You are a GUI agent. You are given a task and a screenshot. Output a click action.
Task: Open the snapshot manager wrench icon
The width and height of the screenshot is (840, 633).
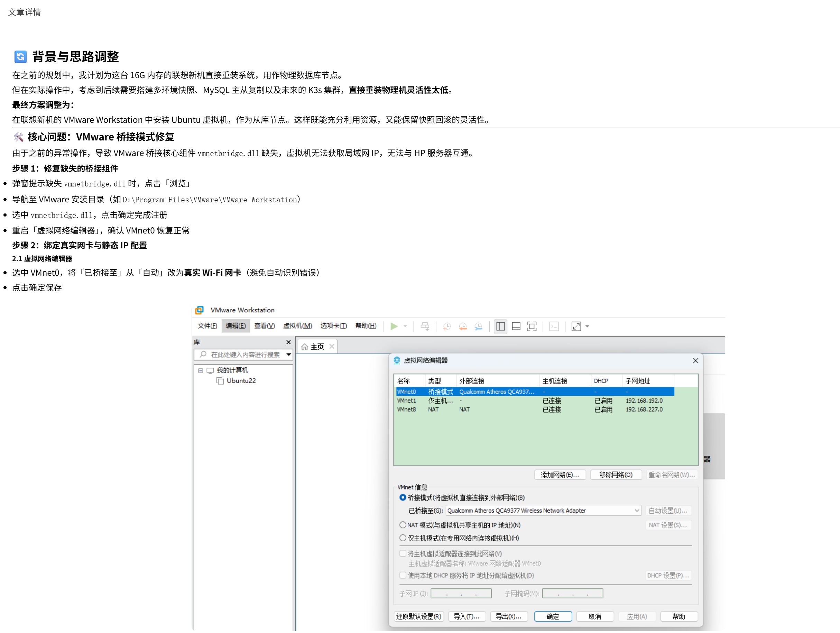479,326
